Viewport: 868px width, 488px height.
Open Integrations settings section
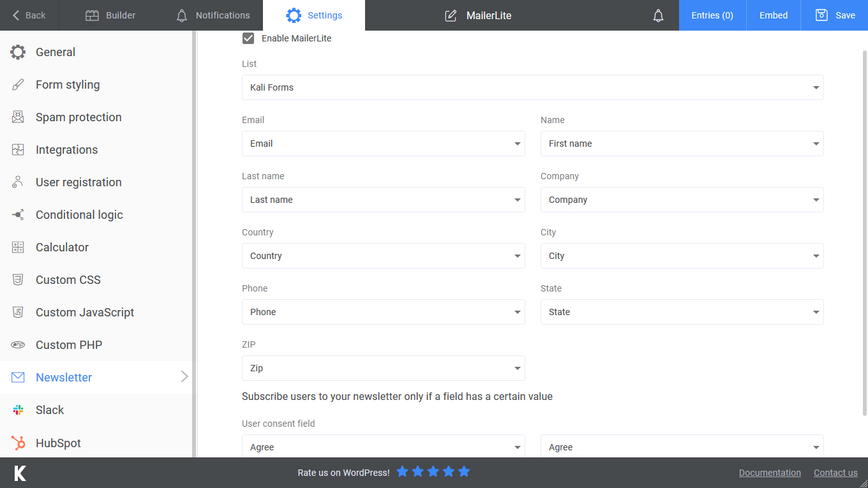[96, 150]
